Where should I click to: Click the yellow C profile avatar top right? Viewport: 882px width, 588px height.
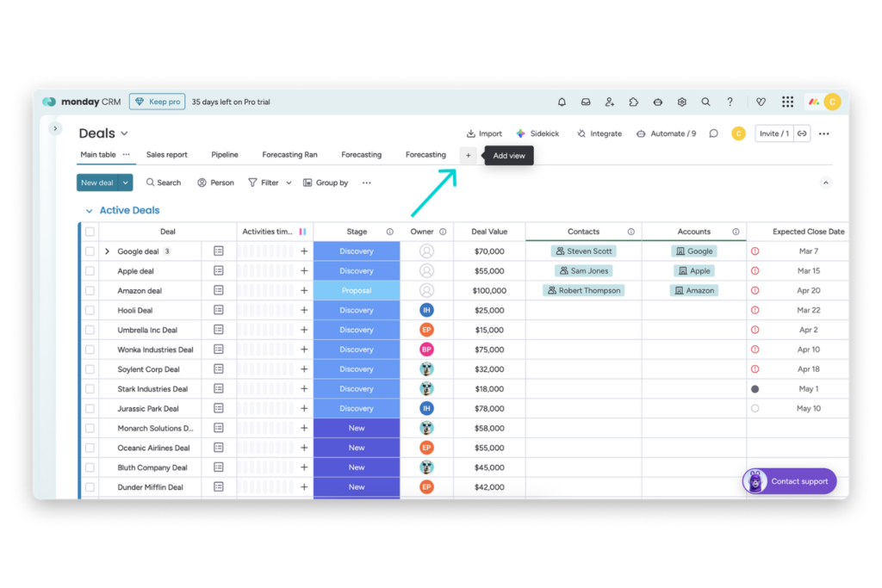pyautogui.click(x=832, y=102)
